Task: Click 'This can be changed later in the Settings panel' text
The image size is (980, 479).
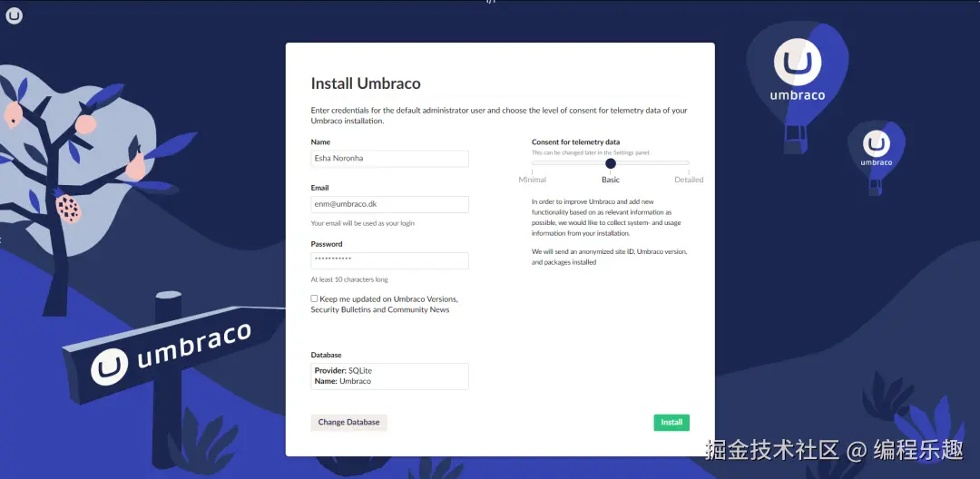Action: click(x=592, y=152)
